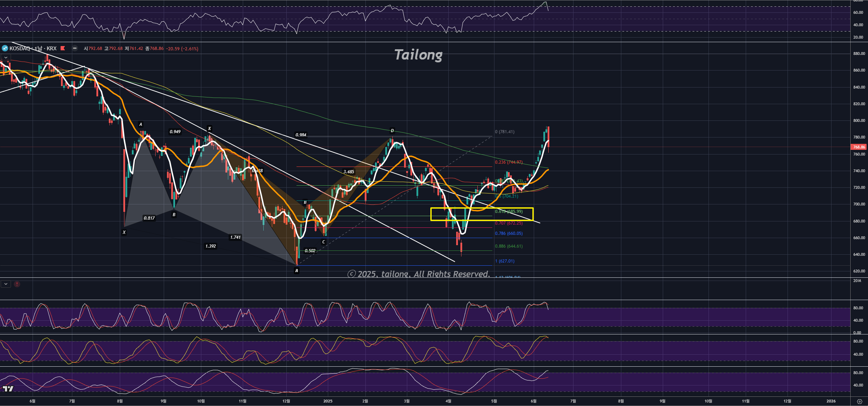The height and width of the screenshot is (406, 868).
Task: Click the red 768.86 current price label
Action: coord(859,147)
